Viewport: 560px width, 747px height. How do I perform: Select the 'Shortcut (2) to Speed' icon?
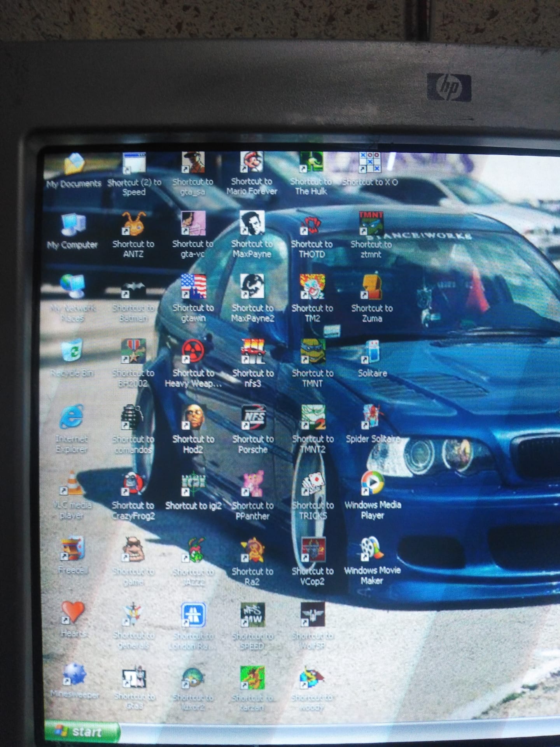coord(134,164)
